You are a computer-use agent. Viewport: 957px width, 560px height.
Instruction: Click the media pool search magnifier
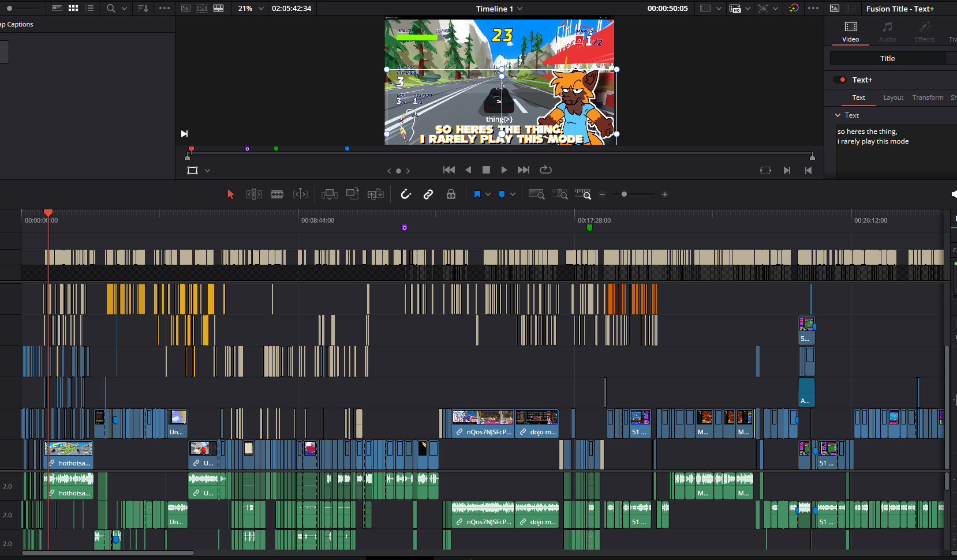click(x=111, y=8)
